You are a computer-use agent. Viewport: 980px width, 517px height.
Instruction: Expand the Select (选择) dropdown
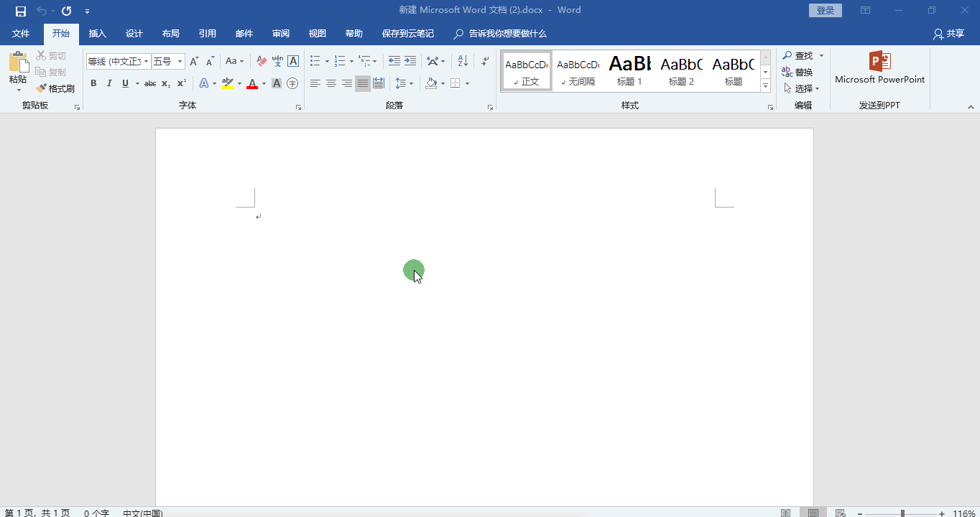[818, 89]
